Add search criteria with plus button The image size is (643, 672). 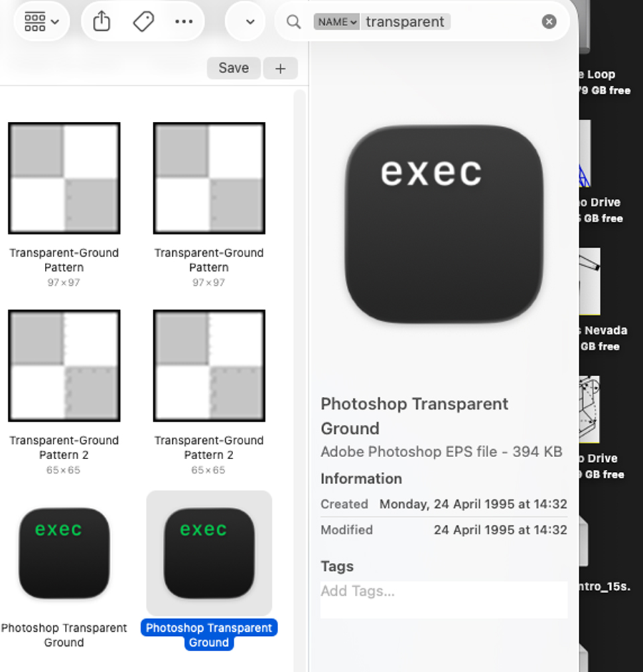(x=280, y=68)
